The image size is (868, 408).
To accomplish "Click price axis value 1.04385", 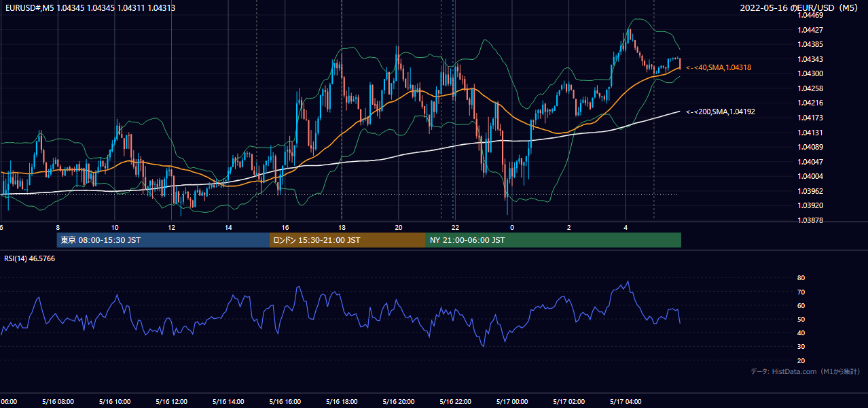I will [810, 44].
